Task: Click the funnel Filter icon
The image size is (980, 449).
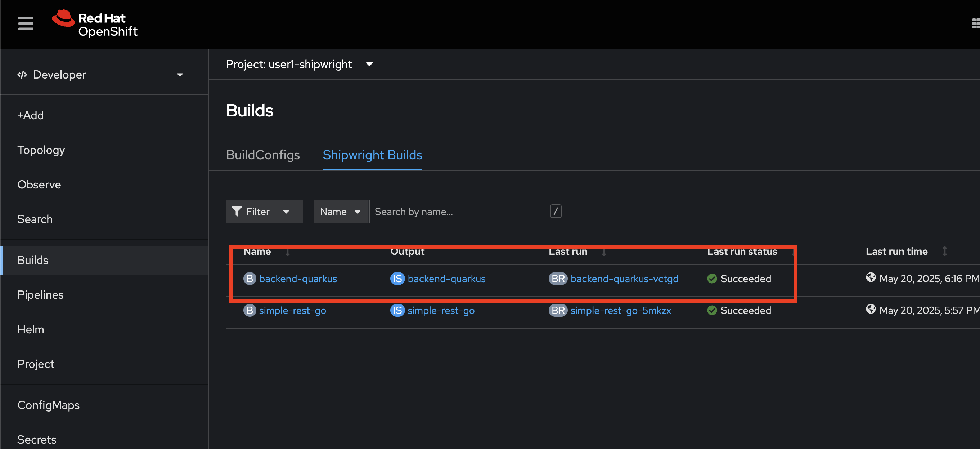Action: coord(237,212)
